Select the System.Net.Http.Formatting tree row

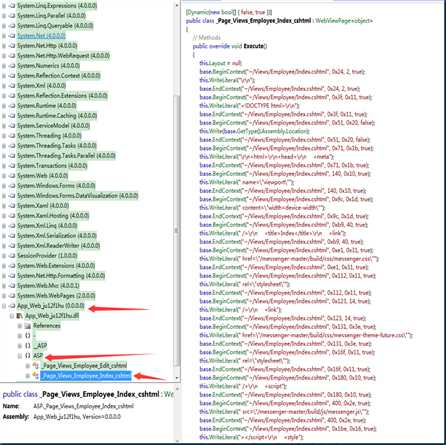click(x=61, y=276)
